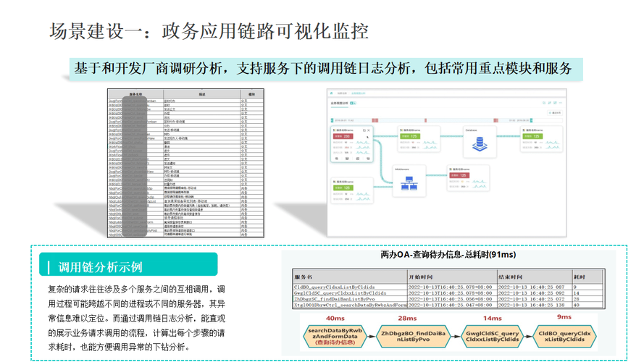Click the left teal handle of the time range bar
The width and height of the screenshot is (644, 362).
[332, 120]
